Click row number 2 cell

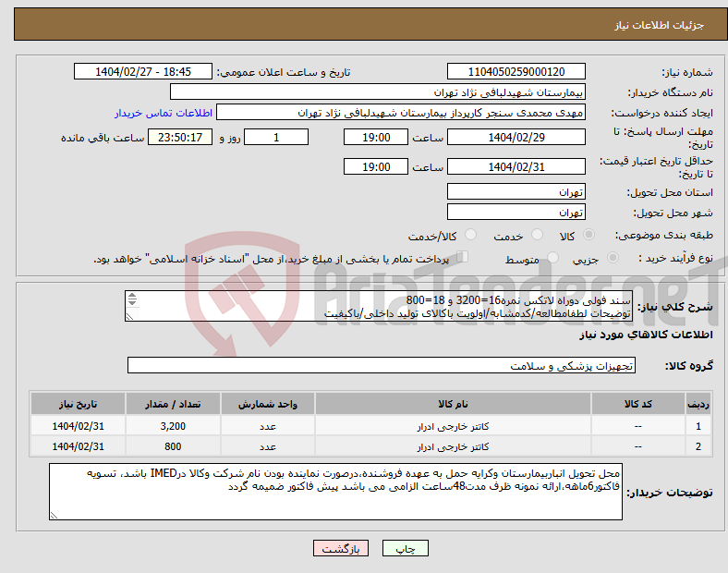click(x=698, y=446)
